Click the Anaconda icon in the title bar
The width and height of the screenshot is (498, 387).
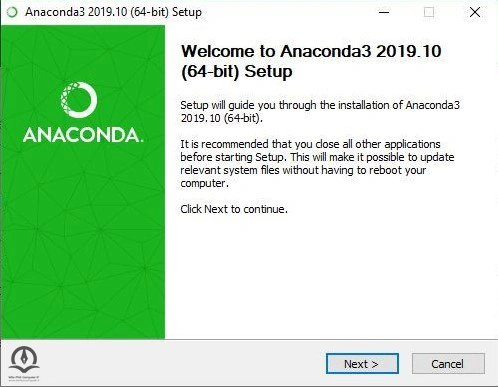tap(12, 12)
